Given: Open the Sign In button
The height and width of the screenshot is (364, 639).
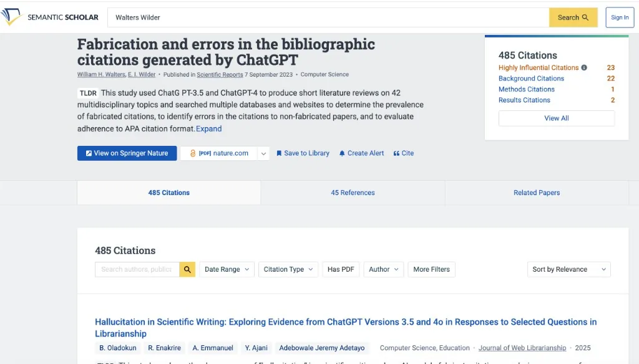Looking at the screenshot, I should pos(620,17).
